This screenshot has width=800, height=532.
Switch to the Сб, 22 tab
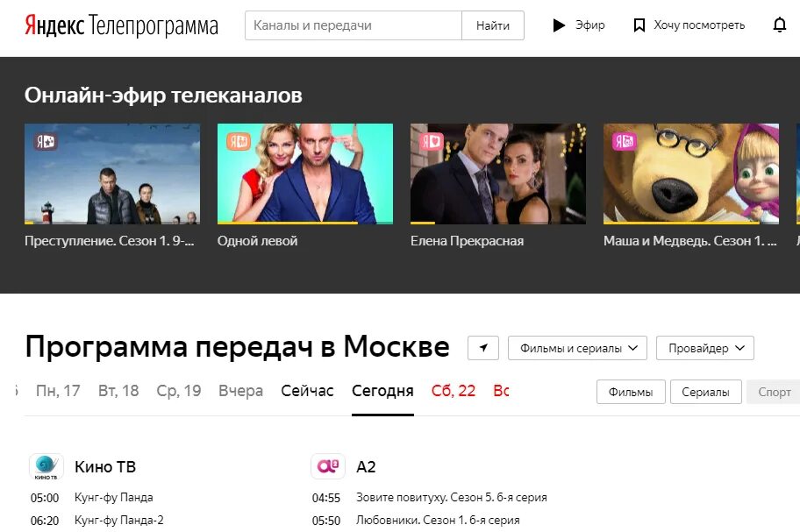click(x=453, y=391)
